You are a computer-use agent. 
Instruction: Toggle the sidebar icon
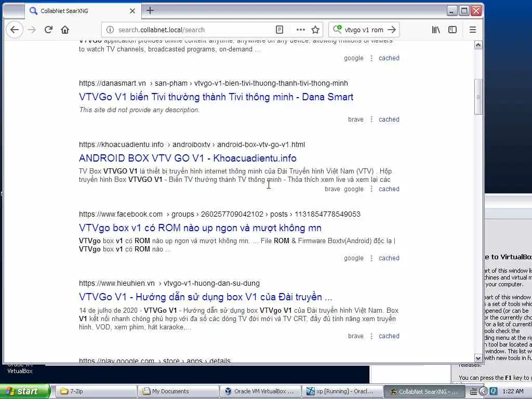[453, 30]
